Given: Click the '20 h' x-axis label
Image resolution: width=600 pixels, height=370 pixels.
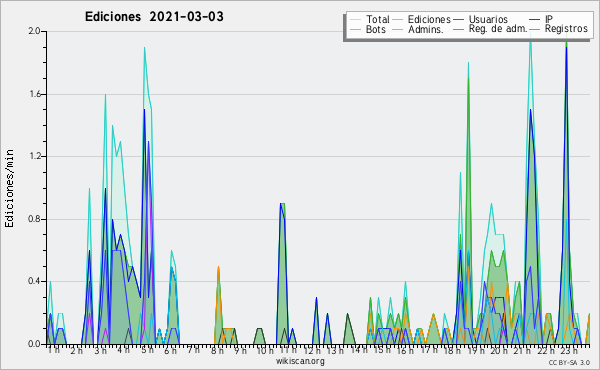Looking at the screenshot, I should point(499,350).
